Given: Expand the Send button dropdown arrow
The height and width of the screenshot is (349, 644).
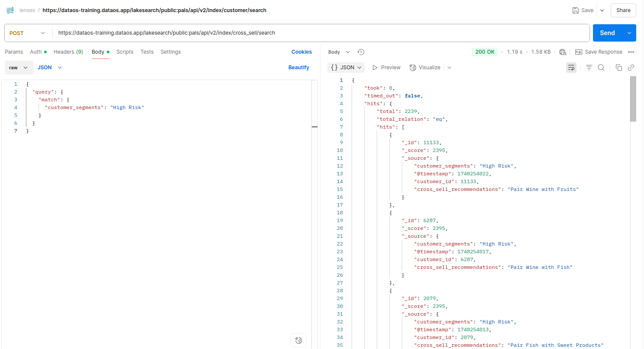Looking at the screenshot, I should pos(629,33).
